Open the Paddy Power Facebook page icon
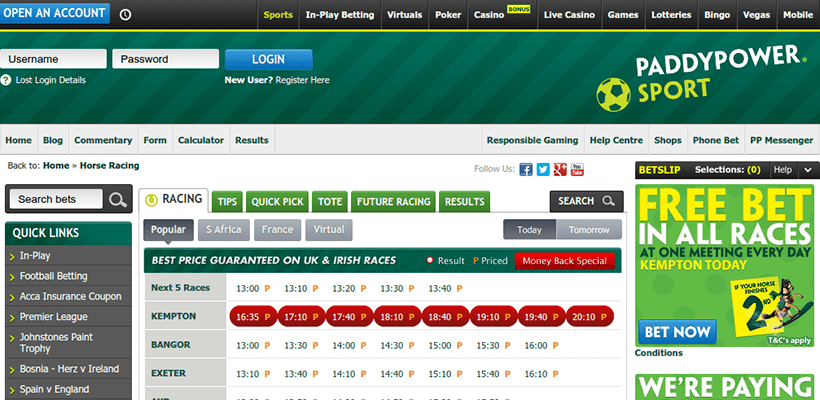This screenshot has height=400, width=820. pyautogui.click(x=526, y=169)
